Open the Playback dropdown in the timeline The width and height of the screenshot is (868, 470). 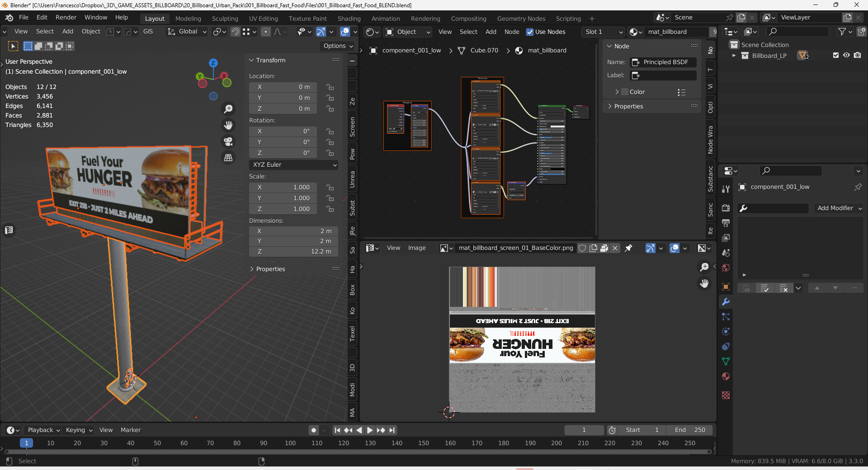[44, 430]
